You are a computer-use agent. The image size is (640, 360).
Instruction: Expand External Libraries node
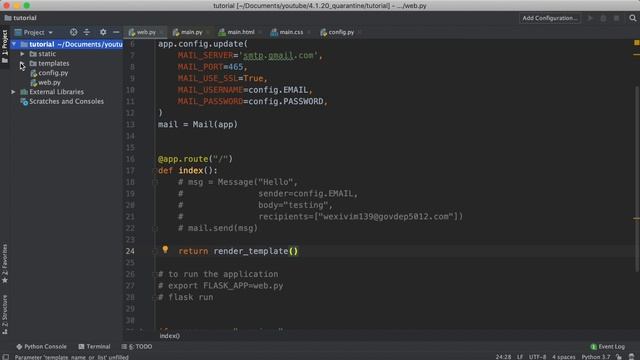[x=13, y=92]
